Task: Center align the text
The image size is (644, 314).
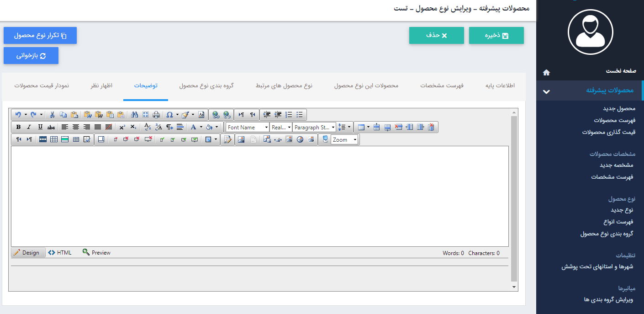Action: click(76, 127)
